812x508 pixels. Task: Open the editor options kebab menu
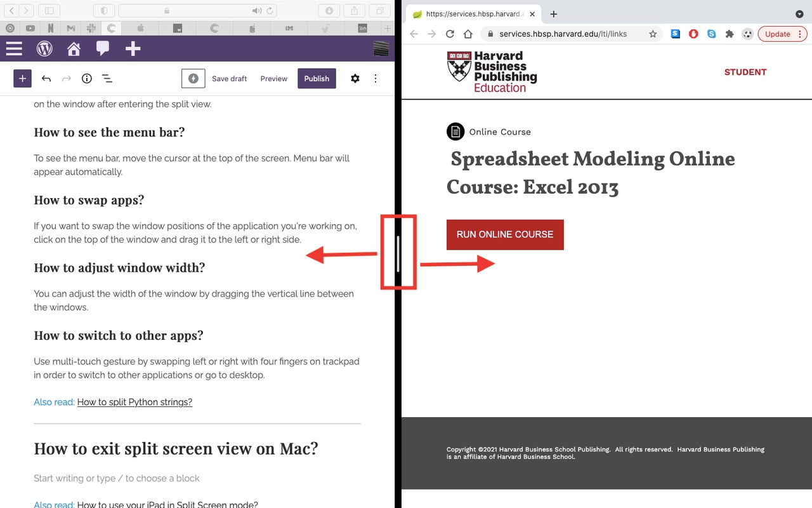[x=376, y=78]
